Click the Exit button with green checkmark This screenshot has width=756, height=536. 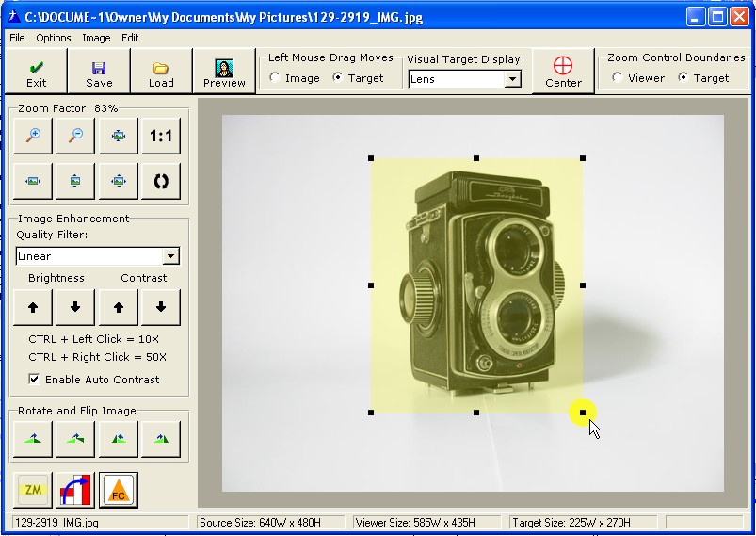point(36,71)
